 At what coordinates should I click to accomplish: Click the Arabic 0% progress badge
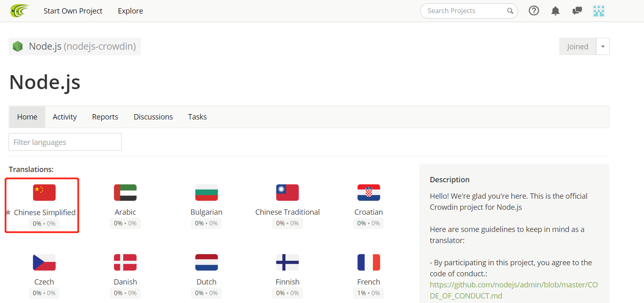125,223
